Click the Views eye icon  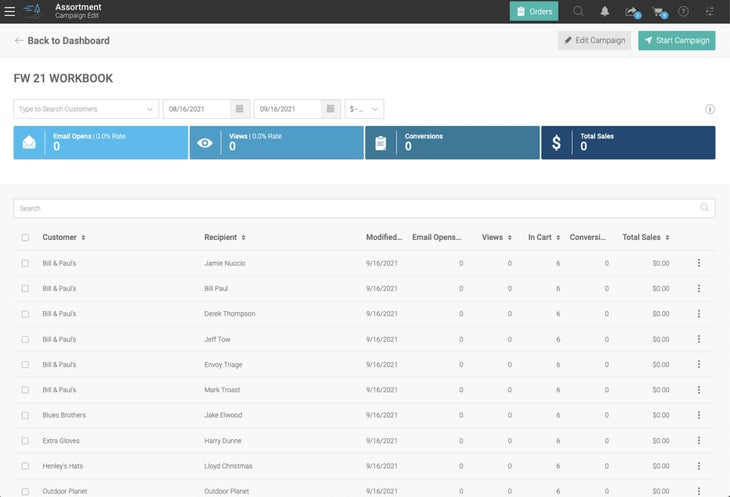205,143
